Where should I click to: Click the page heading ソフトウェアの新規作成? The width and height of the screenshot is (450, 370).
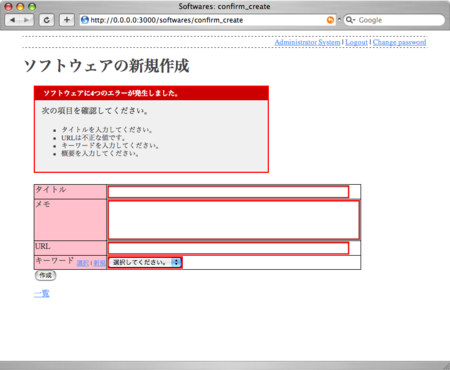(107, 66)
